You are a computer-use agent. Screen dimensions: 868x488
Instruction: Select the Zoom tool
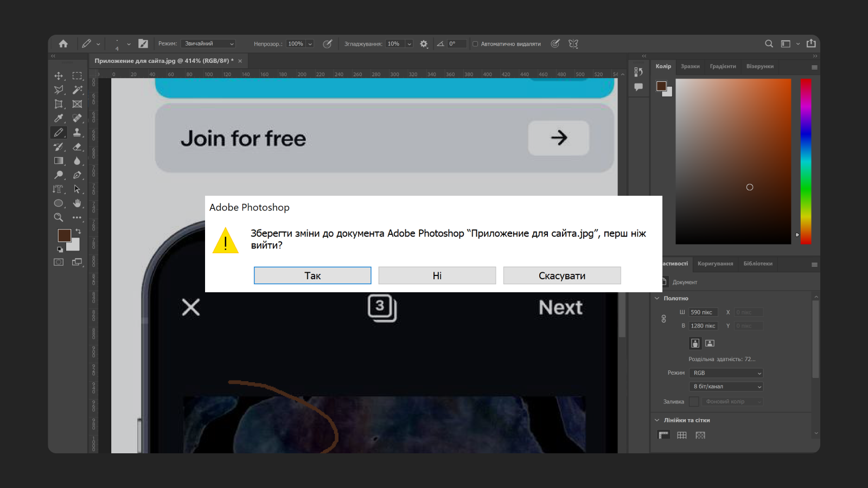[59, 216]
